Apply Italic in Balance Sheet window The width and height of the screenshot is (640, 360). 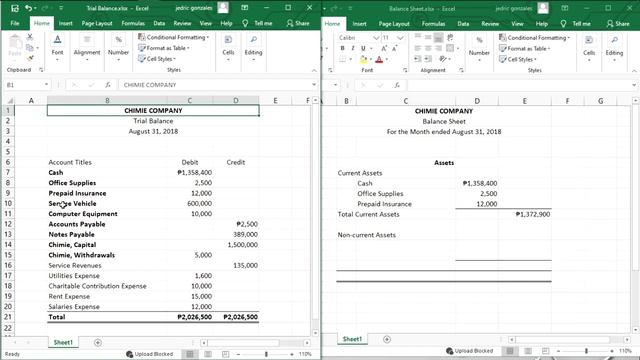tap(353, 49)
